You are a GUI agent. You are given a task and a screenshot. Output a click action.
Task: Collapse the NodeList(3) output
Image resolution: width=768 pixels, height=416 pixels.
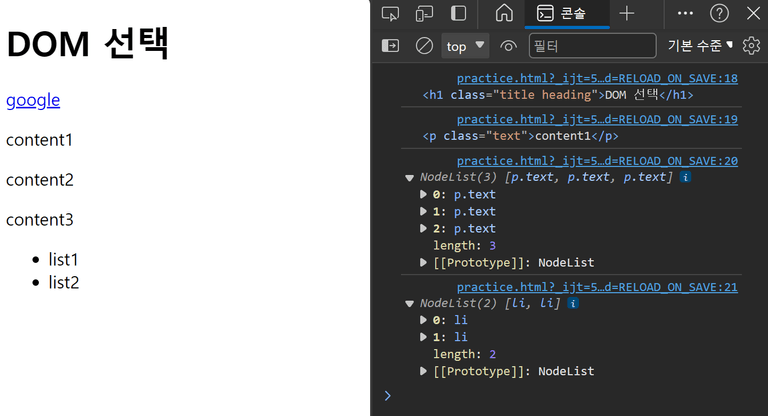click(x=409, y=178)
